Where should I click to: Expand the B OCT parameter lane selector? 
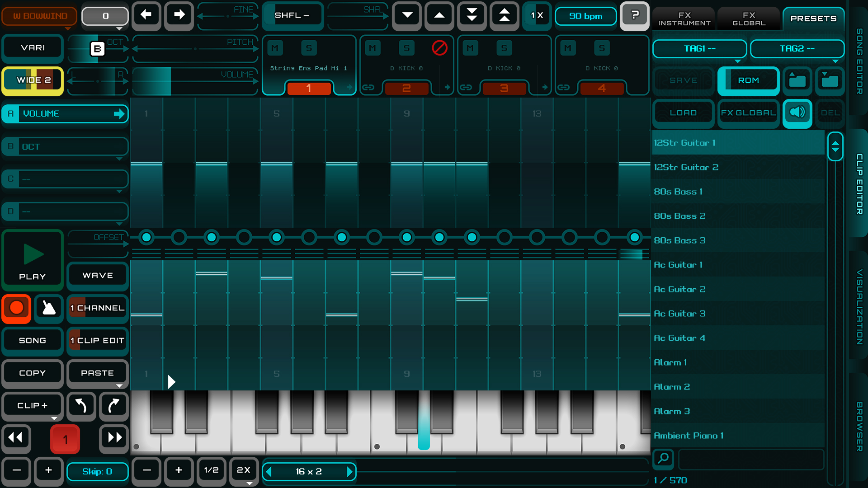(x=65, y=147)
